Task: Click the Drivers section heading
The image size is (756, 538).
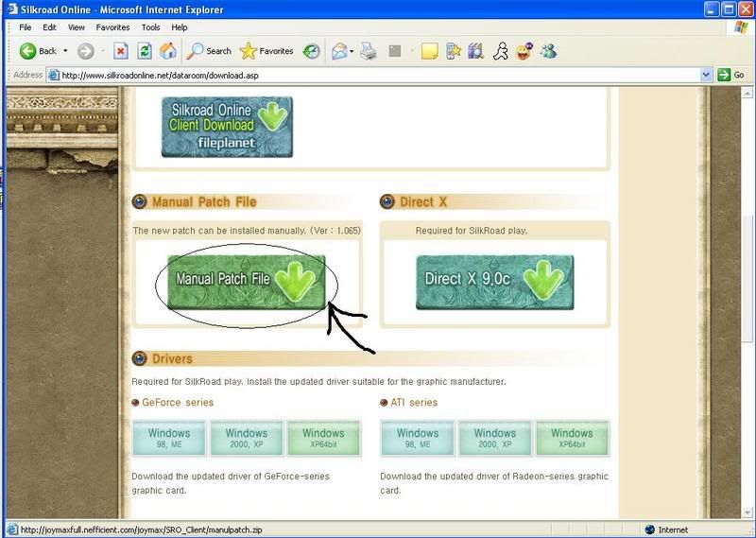Action: click(x=172, y=358)
